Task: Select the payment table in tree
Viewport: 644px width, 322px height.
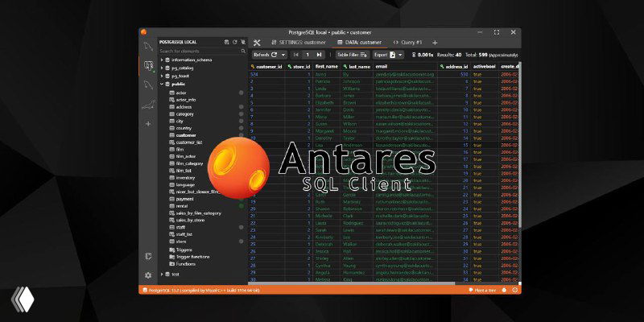Action: (x=184, y=199)
